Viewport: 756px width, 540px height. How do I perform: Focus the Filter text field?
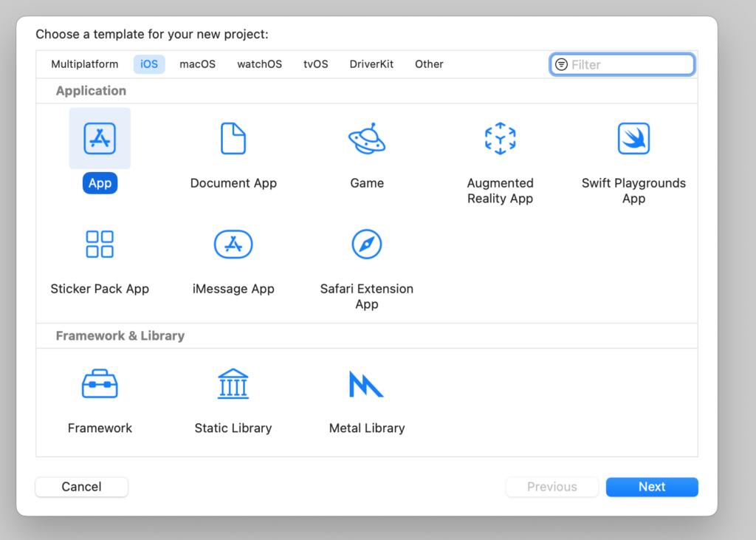(x=622, y=64)
